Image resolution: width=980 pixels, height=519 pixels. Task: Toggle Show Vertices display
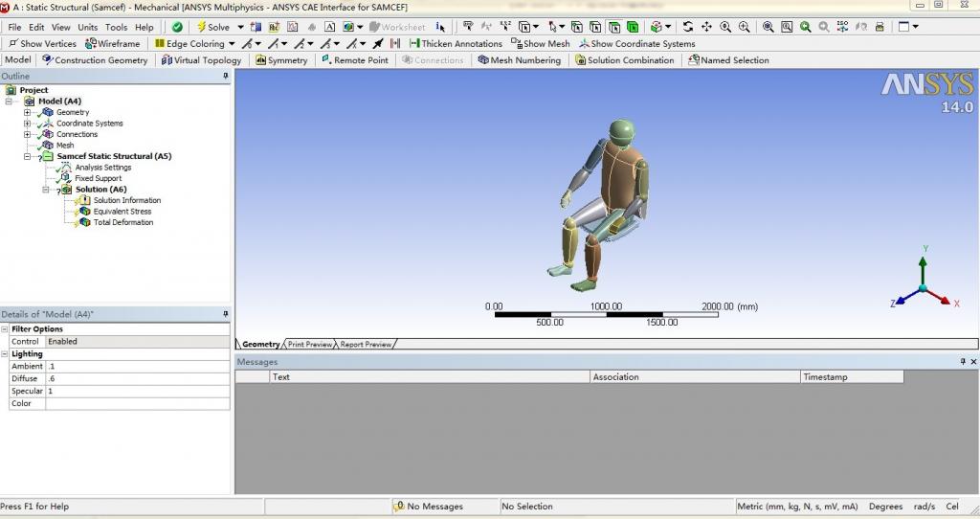(x=41, y=44)
